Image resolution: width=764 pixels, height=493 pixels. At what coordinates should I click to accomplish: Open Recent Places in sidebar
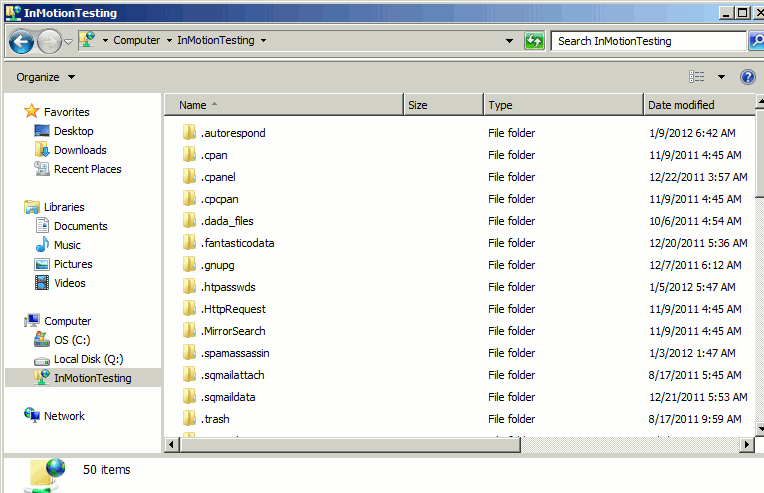[x=88, y=169]
